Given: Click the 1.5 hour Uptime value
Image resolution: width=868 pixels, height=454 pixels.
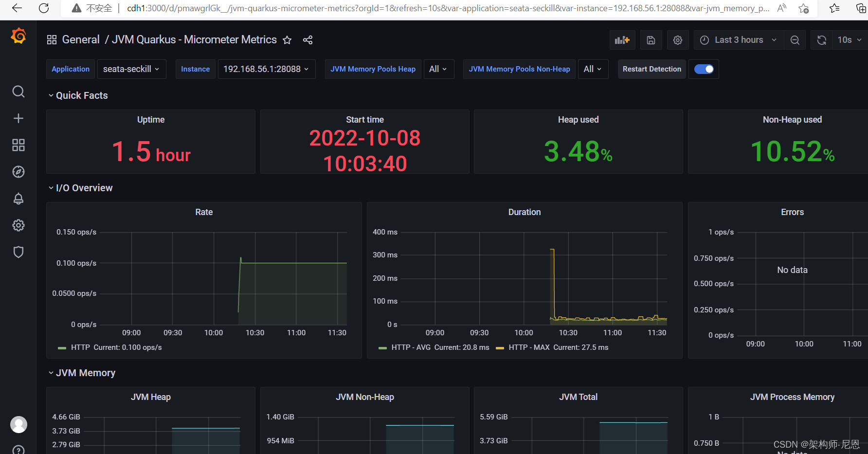Looking at the screenshot, I should [151, 151].
